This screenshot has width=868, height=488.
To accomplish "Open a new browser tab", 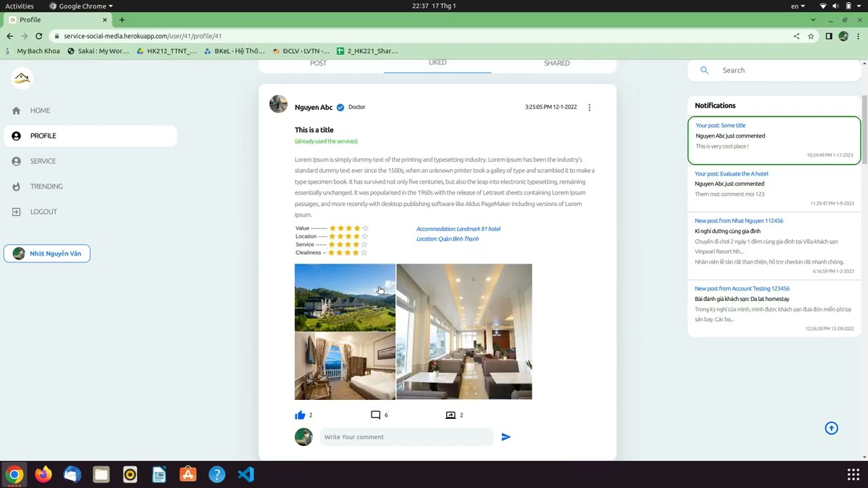I will [122, 20].
